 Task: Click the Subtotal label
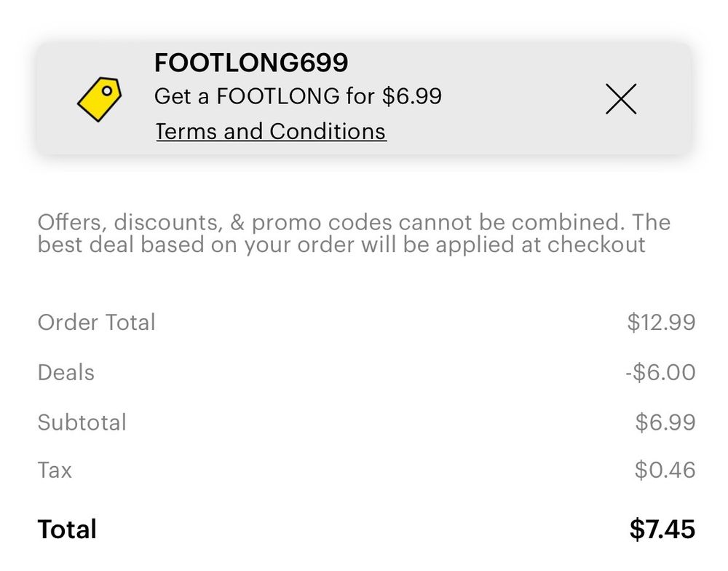tap(82, 422)
